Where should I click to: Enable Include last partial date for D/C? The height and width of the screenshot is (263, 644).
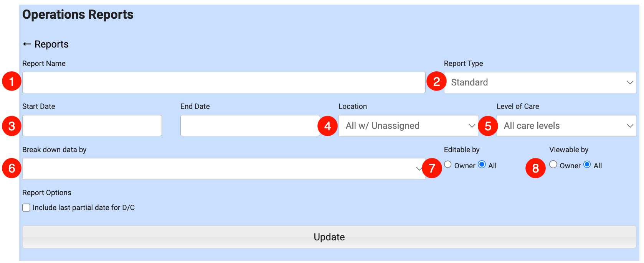coord(26,208)
